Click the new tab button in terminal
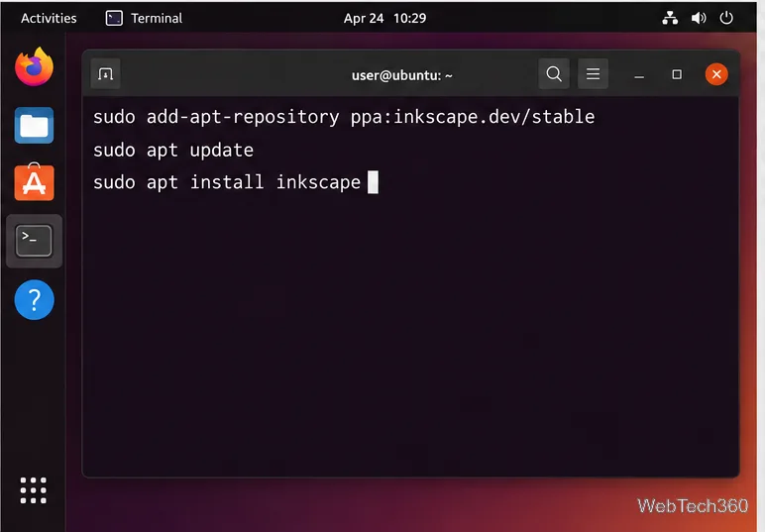Screen dimensions: 765x532 [x=105, y=74]
